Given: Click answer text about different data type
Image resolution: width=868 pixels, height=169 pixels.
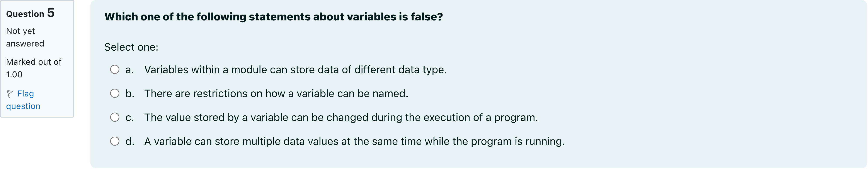Looking at the screenshot, I should click(x=295, y=70).
